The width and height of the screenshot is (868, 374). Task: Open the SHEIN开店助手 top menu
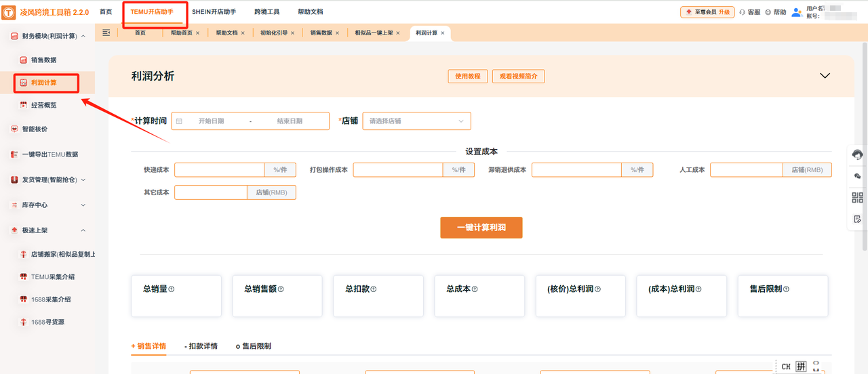pos(214,12)
